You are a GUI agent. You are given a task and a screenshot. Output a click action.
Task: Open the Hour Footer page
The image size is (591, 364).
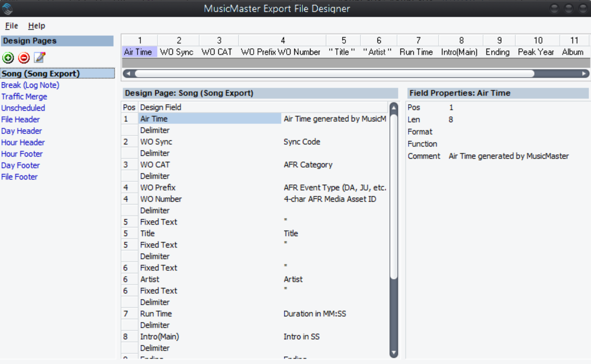[x=22, y=154]
